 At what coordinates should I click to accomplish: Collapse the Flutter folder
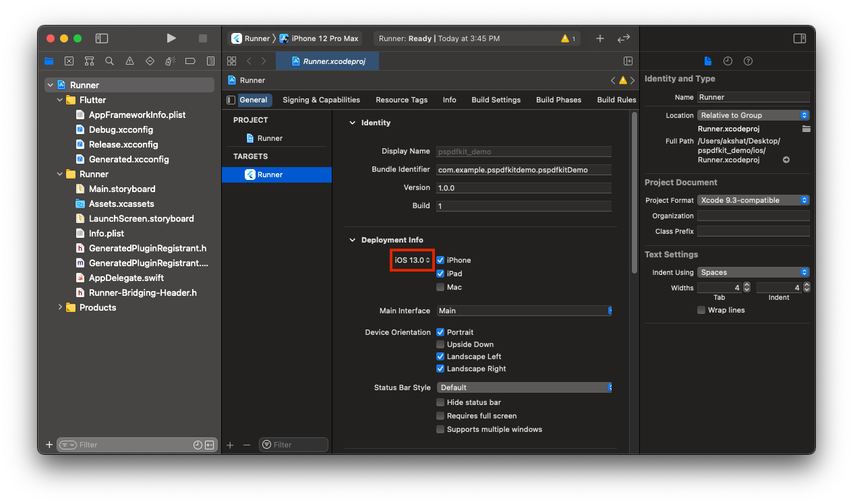point(61,100)
